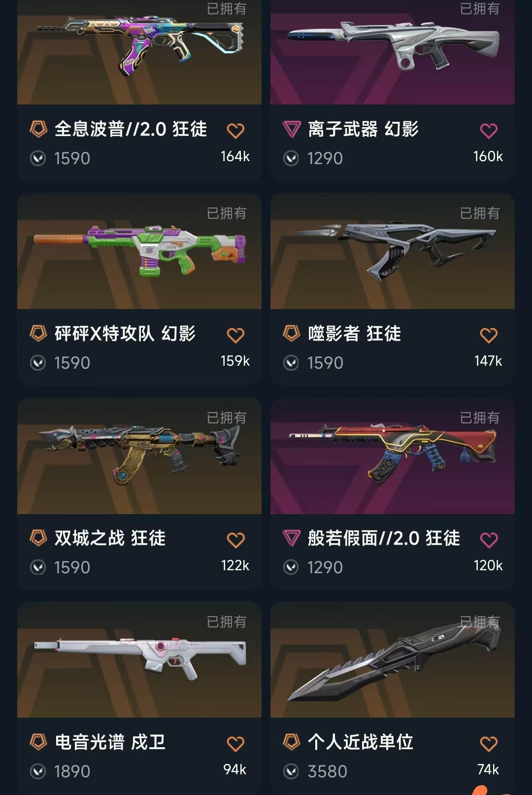The width and height of the screenshot is (532, 795).
Task: Click the triangle tier icon beside 般若假面//2.0 狂徒
Action: (292, 538)
